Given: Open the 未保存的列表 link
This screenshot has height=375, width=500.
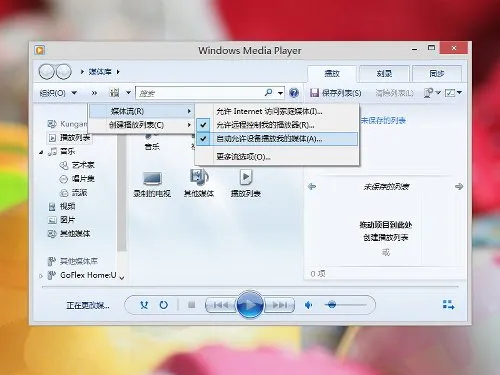Looking at the screenshot, I should pos(383,121).
